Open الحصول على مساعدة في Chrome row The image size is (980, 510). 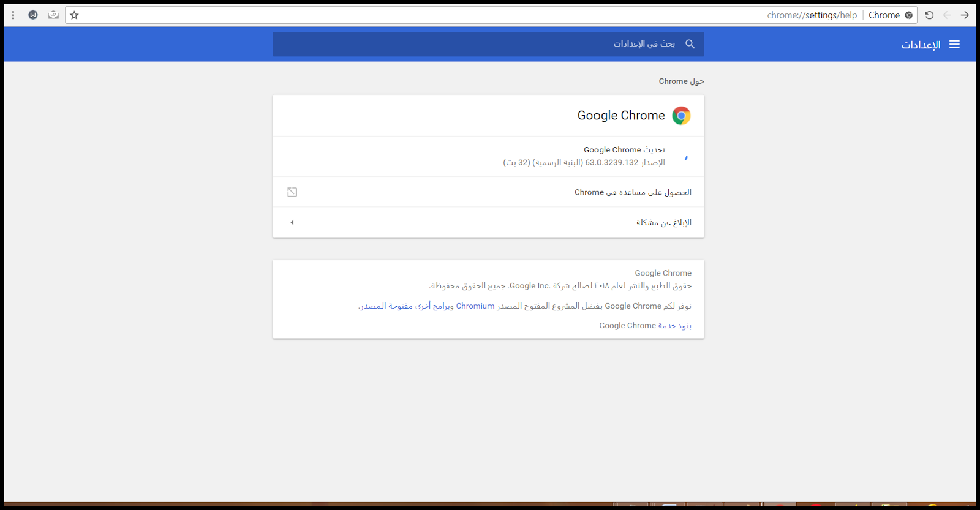pyautogui.click(x=488, y=192)
